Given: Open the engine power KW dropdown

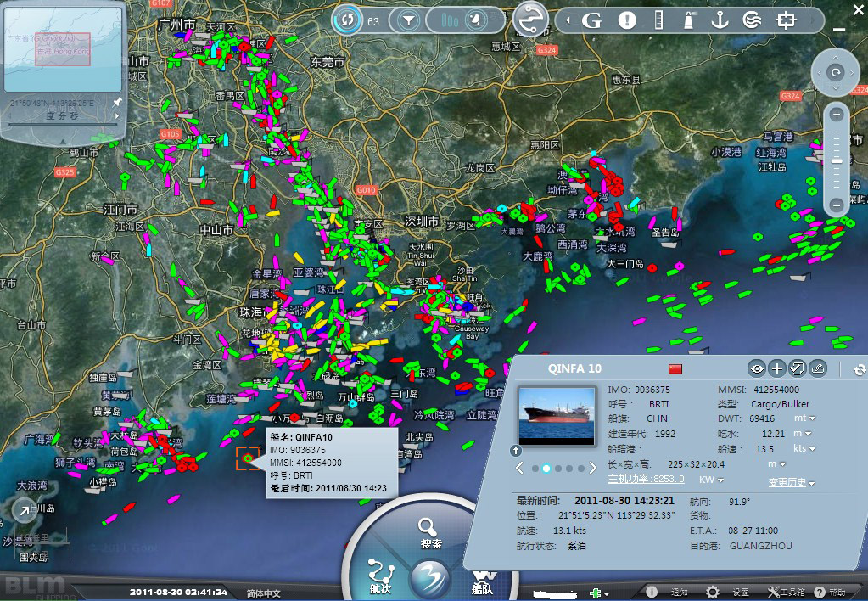Looking at the screenshot, I should 711,480.
